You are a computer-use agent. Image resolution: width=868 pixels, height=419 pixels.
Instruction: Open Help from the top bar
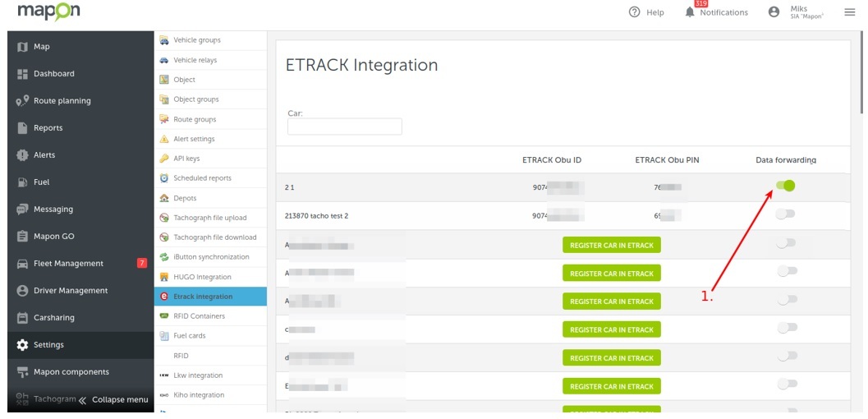click(x=646, y=12)
